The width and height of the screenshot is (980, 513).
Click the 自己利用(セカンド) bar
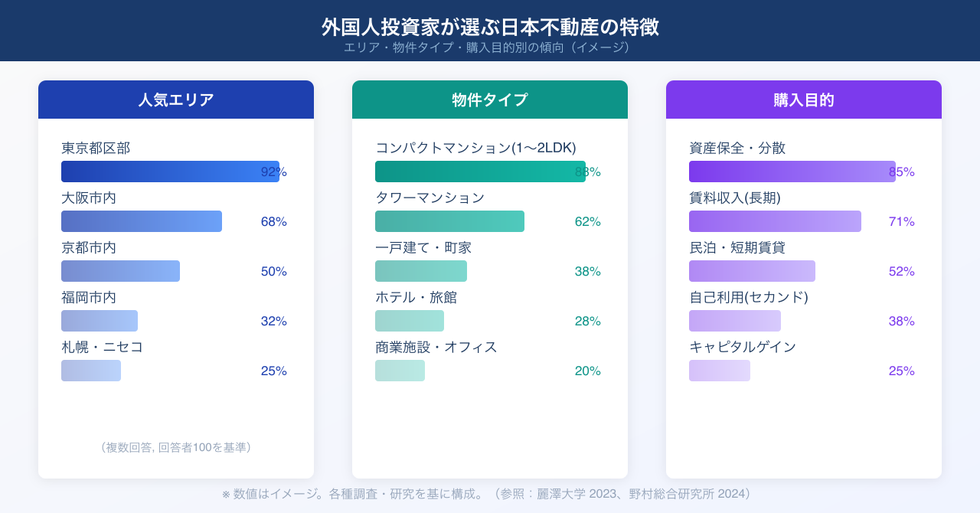tap(735, 321)
